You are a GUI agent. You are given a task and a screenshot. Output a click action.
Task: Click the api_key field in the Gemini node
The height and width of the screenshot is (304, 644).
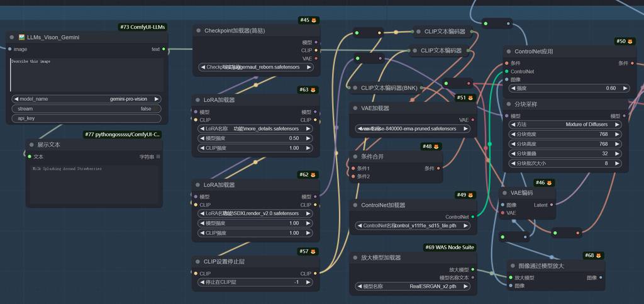(x=86, y=118)
